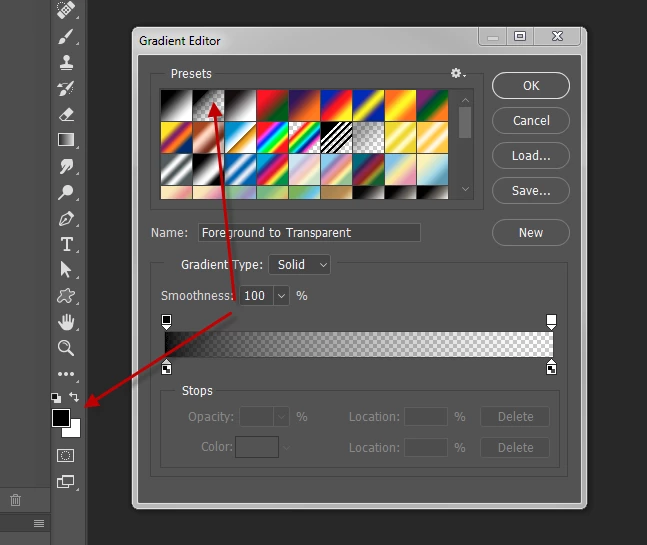Select the Pen tool

66,219
